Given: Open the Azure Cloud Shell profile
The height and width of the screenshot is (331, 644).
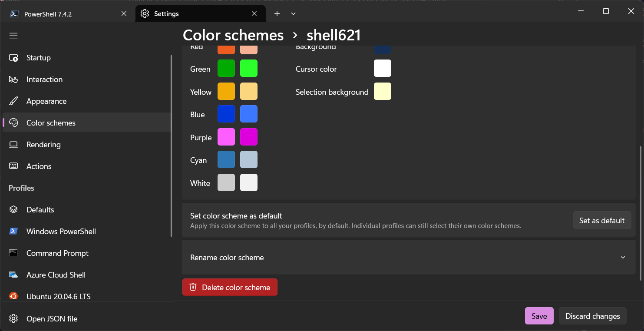Looking at the screenshot, I should (56, 275).
